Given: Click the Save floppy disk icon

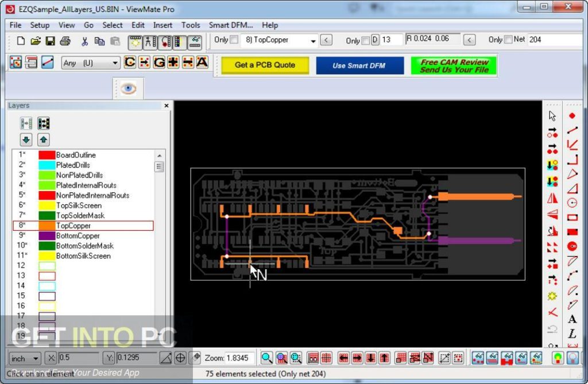Looking at the screenshot, I should [50, 41].
